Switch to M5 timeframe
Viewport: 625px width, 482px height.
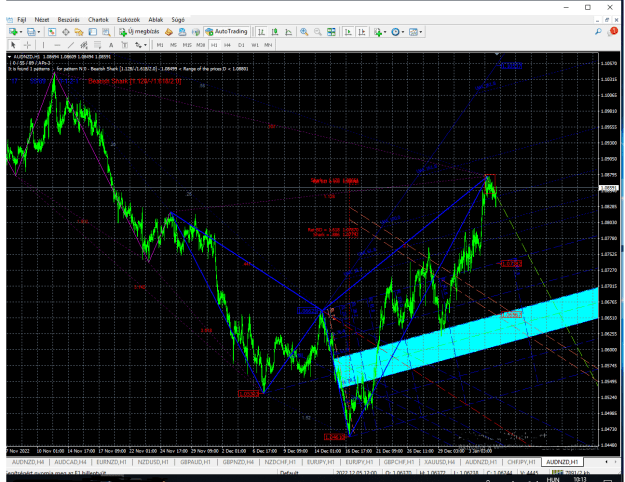(x=173, y=45)
